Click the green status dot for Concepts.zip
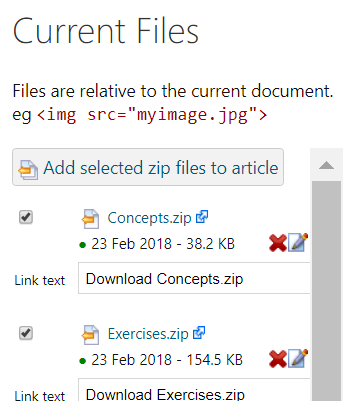Viewport: 364px width, 401px height. (x=82, y=245)
